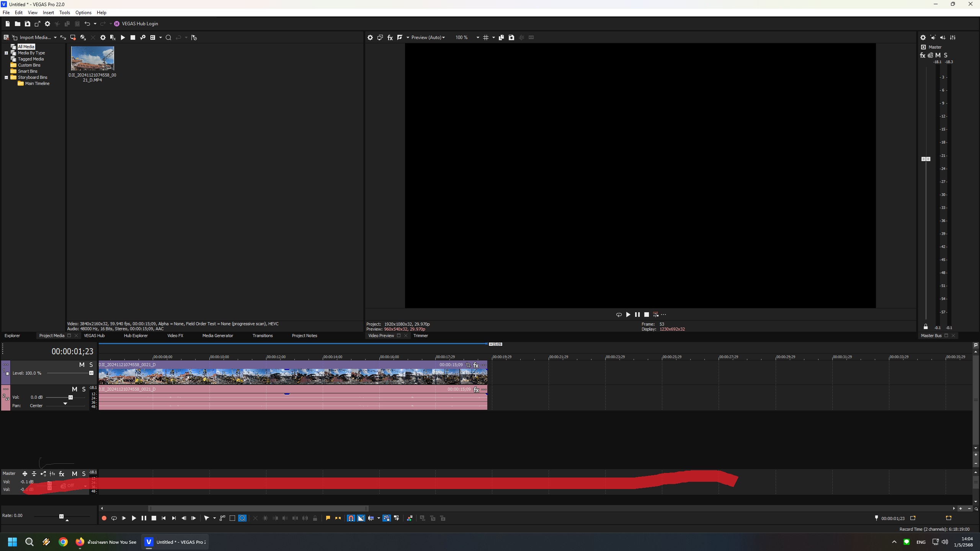Open Event FX on the video event
980x551 pixels.
coord(476,365)
